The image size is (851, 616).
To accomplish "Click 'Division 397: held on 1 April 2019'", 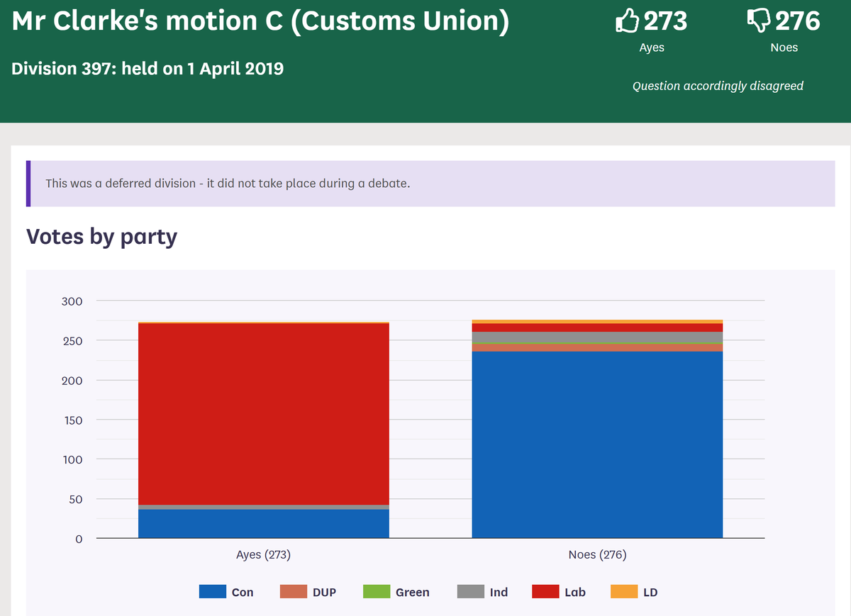I will tap(148, 69).
